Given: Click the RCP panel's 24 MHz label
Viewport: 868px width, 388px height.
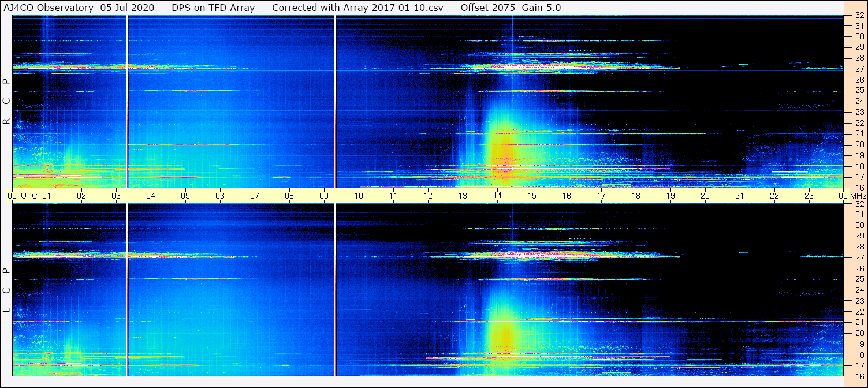Looking at the screenshot, I should 859,101.
